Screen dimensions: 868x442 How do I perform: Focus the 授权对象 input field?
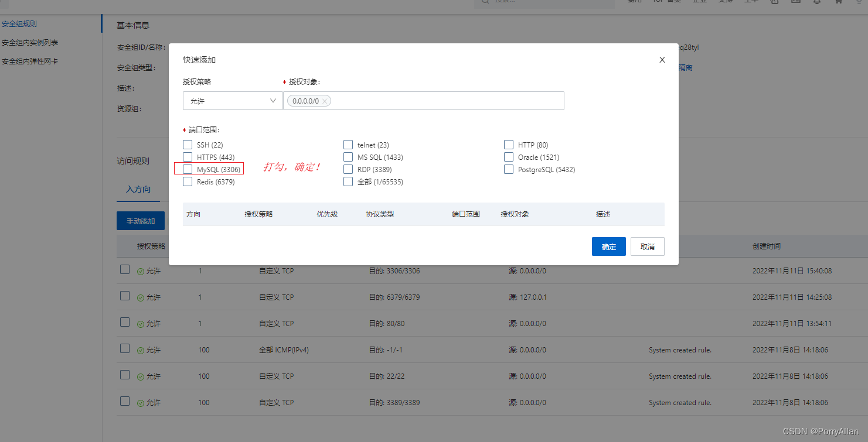[x=424, y=101]
